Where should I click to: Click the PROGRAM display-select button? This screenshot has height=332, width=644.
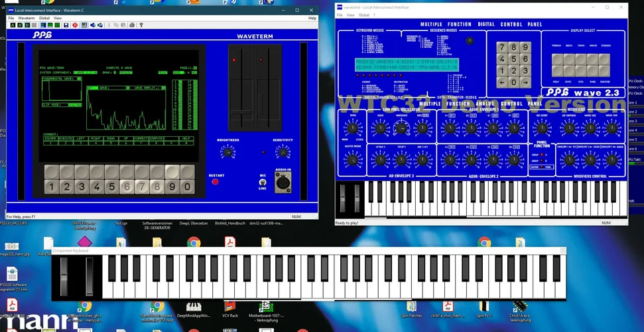pos(557,60)
